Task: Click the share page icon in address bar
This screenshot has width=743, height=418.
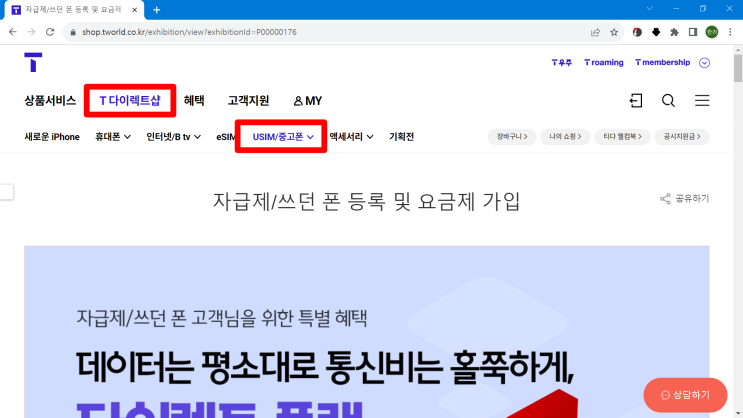Action: click(595, 32)
